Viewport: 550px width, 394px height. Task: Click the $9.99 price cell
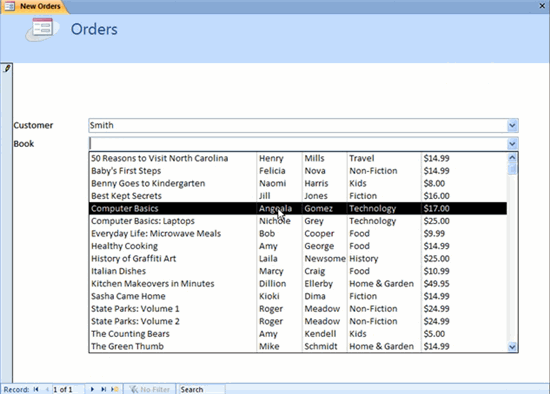click(x=434, y=234)
